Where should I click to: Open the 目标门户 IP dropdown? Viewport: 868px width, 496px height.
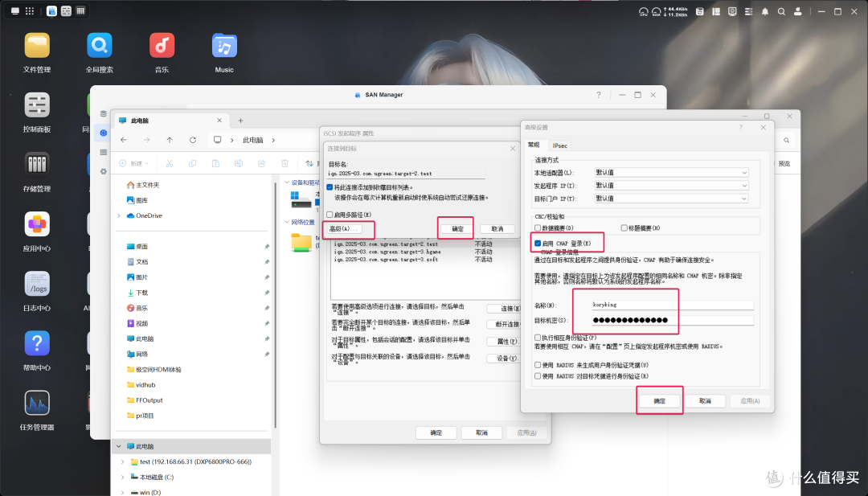point(671,199)
